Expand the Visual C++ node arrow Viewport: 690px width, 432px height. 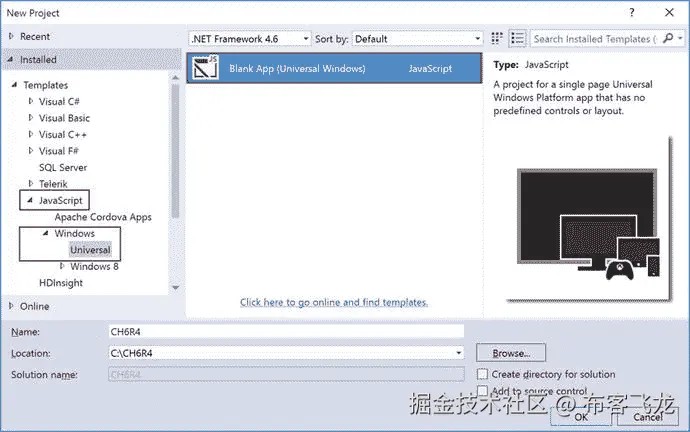(30, 134)
